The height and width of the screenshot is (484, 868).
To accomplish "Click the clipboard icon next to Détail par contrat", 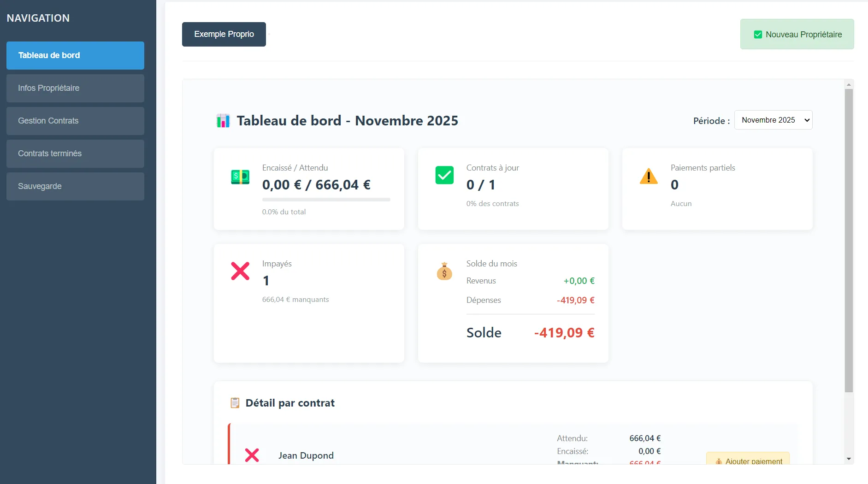I will (235, 402).
